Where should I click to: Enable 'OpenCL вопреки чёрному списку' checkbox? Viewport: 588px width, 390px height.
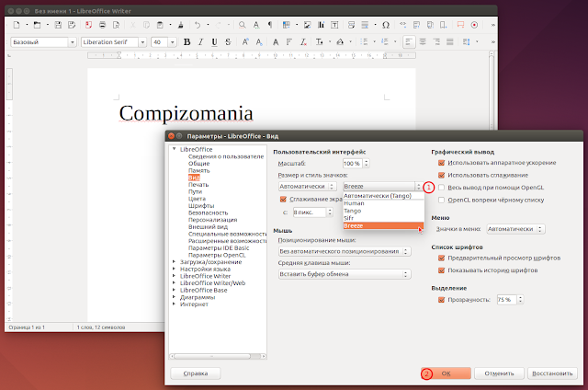(441, 201)
